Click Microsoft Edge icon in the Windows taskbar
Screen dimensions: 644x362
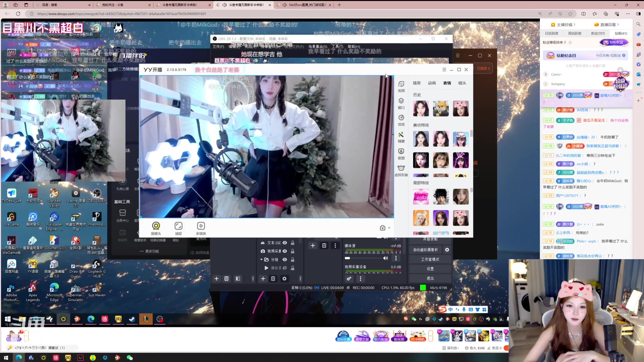point(19,357)
